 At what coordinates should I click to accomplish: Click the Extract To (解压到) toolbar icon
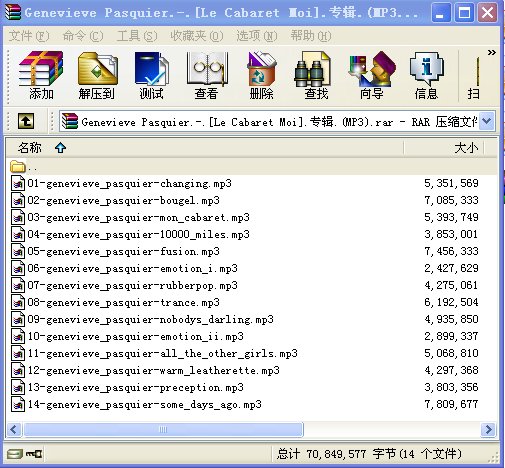coord(97,75)
